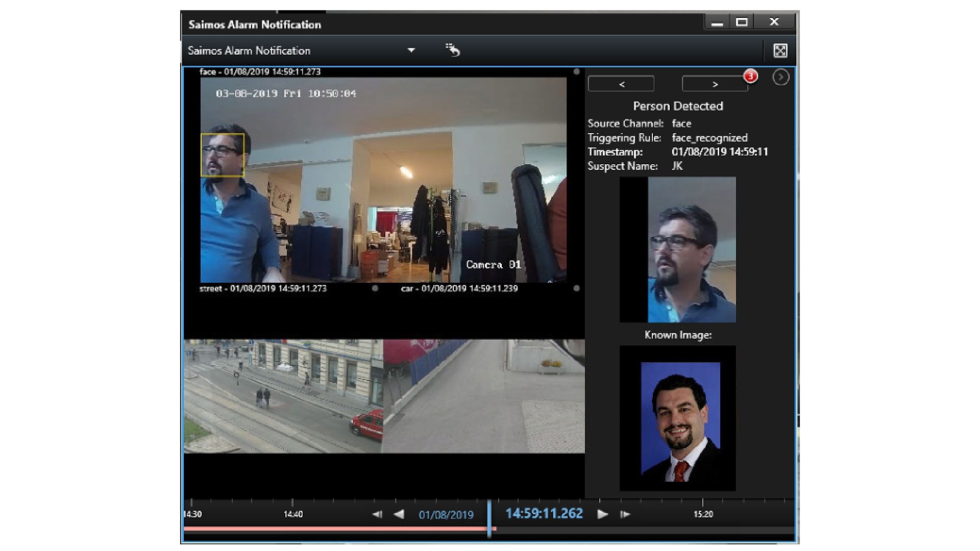
Task: Play video forward
Action: 602,514
